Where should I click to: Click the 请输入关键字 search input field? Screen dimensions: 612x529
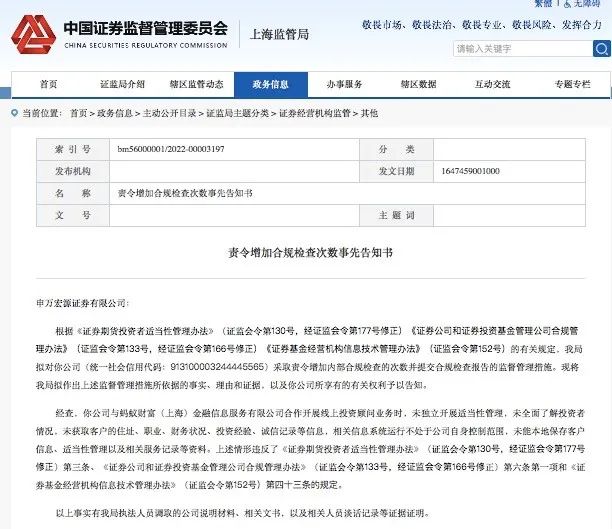point(523,49)
